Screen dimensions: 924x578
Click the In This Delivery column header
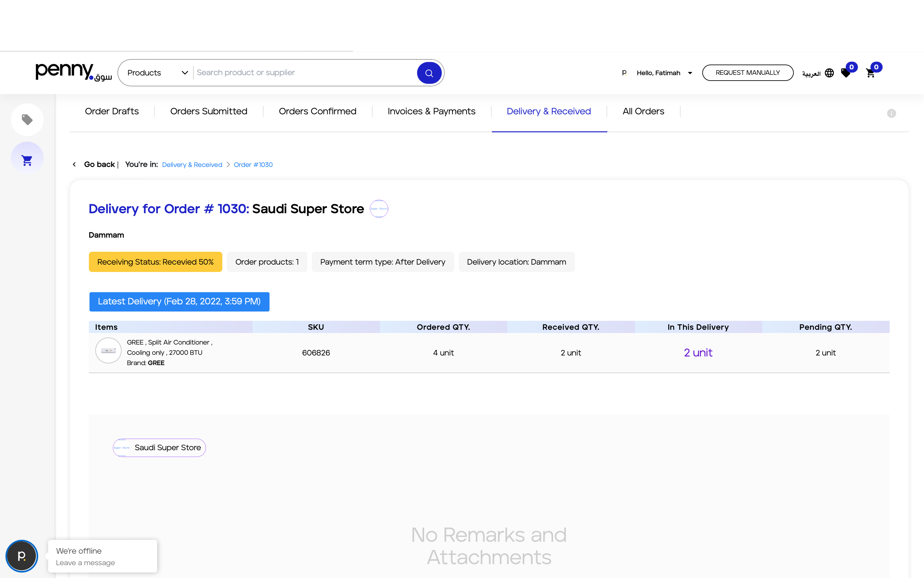[x=698, y=327]
